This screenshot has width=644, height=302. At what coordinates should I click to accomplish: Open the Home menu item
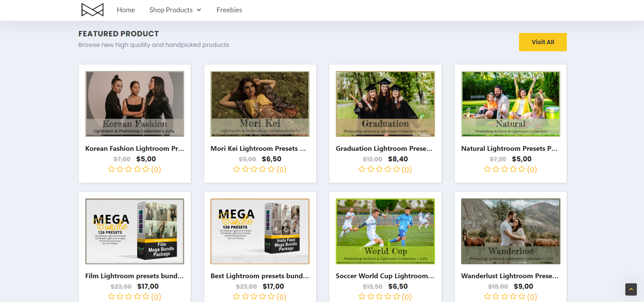[126, 10]
